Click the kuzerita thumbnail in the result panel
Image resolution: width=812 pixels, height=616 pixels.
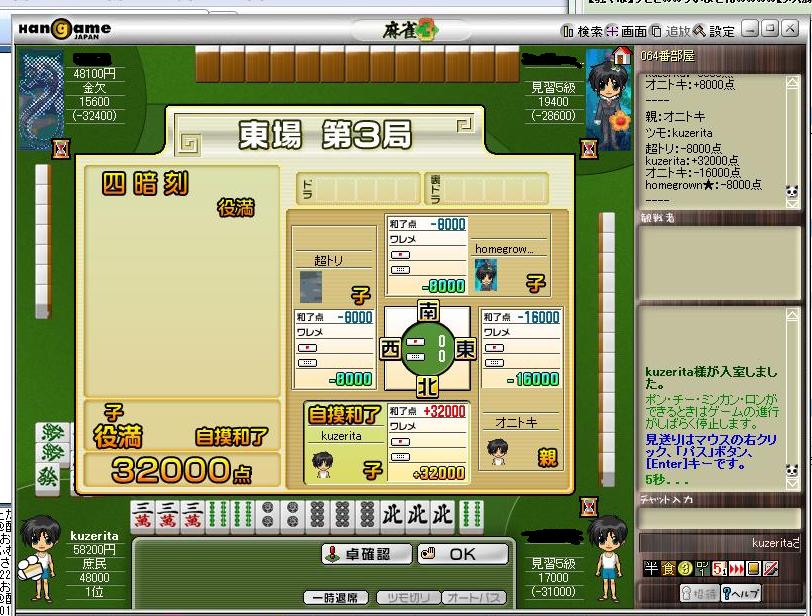point(323,464)
